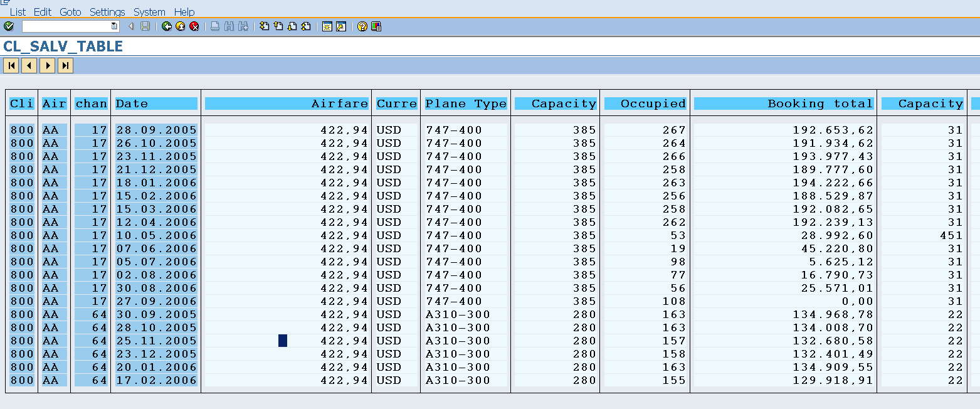The height and width of the screenshot is (409, 980).
Task: Click the transaction command input field
Action: tap(66, 26)
